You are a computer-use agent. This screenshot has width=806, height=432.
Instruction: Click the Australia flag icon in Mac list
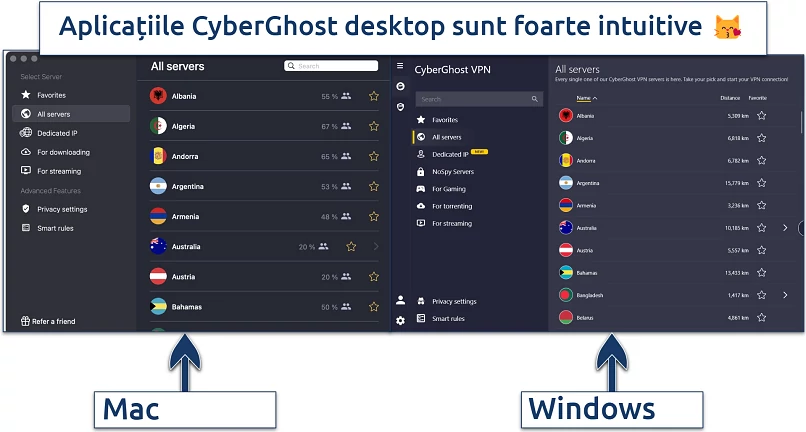[x=158, y=246]
